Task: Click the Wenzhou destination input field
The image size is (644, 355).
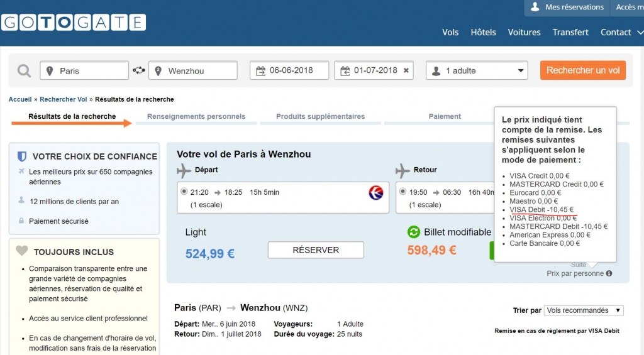Action: (193, 70)
